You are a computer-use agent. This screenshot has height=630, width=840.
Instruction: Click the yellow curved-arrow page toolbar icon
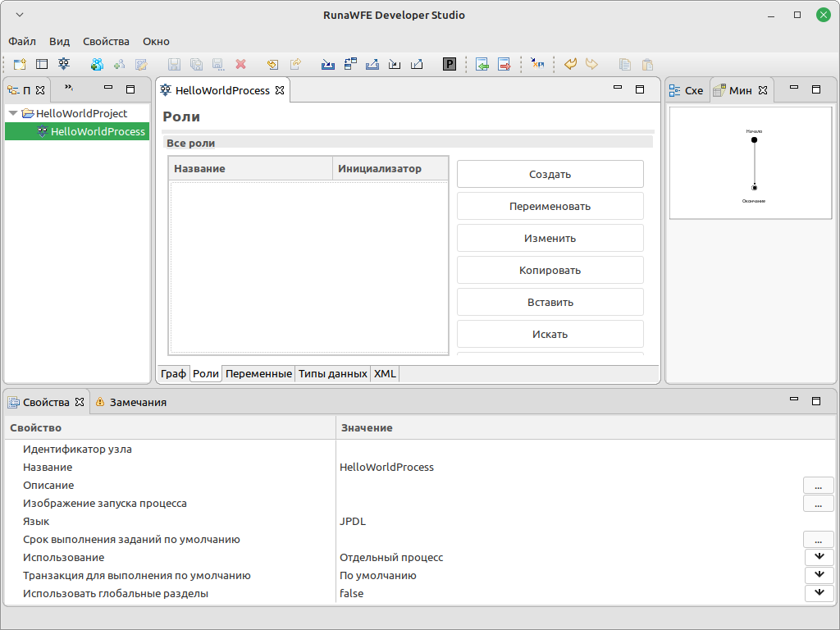point(272,64)
